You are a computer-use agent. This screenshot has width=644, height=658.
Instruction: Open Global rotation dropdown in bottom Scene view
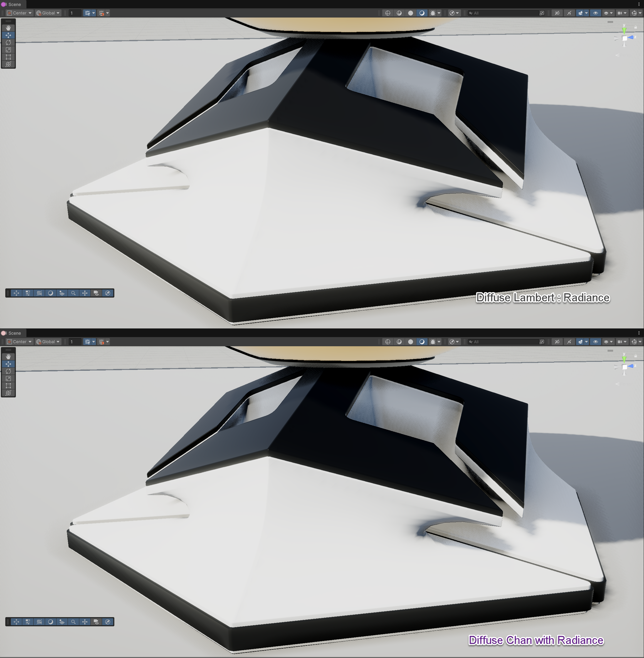click(48, 342)
